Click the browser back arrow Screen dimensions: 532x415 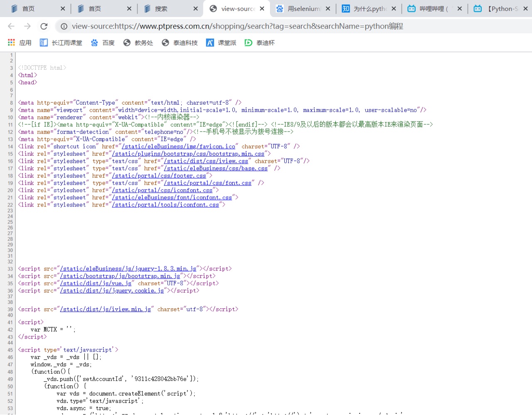[11, 26]
